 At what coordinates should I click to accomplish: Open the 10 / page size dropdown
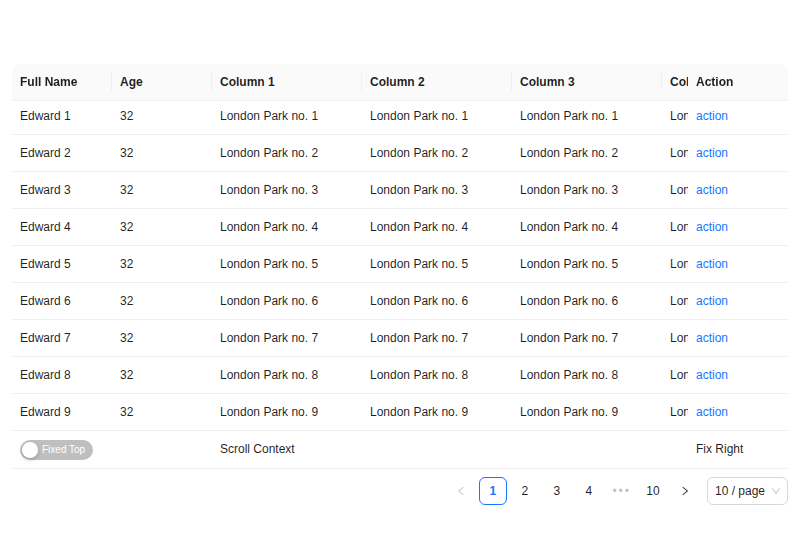point(747,491)
